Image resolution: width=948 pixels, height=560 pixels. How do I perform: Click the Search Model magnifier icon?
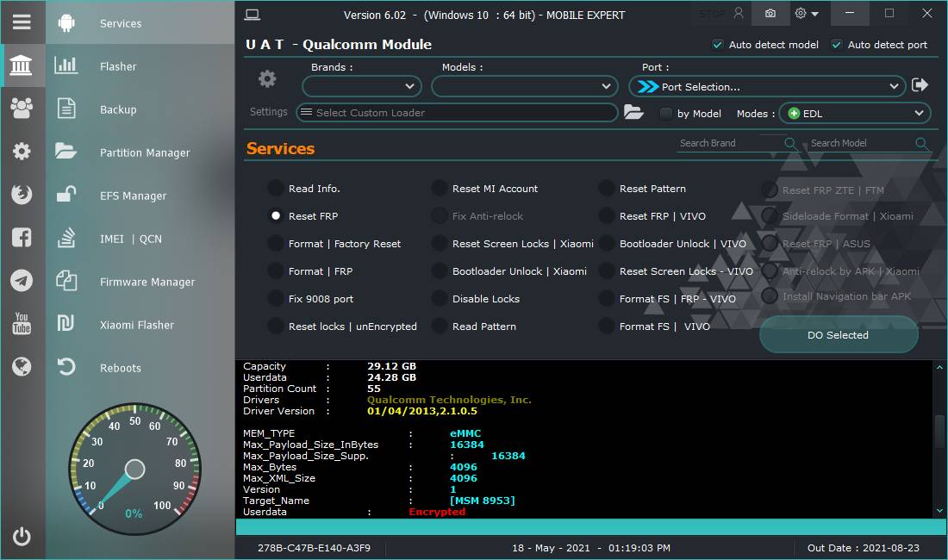point(921,143)
